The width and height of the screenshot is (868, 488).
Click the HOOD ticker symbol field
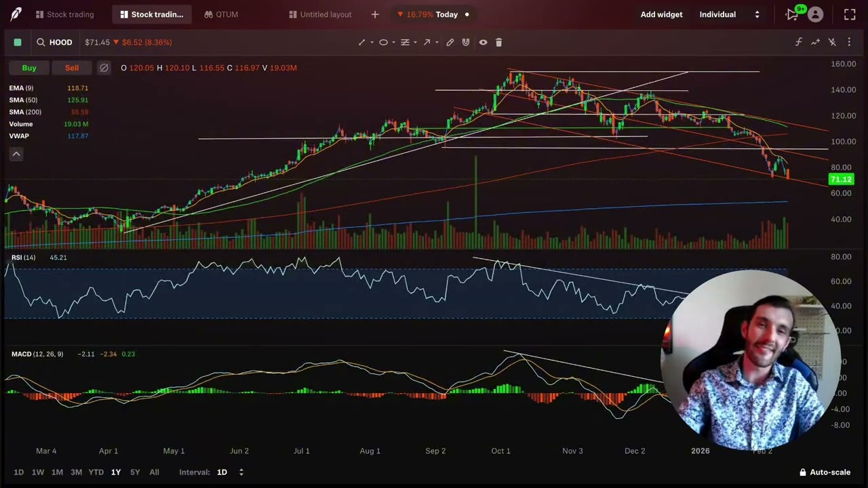[60, 42]
